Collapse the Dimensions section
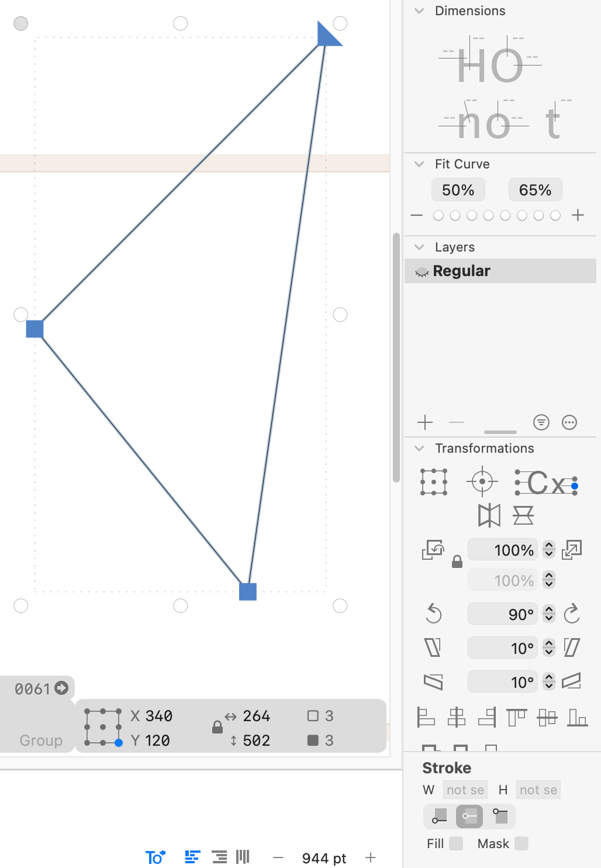Viewport: 601px width, 868px height. pos(419,11)
